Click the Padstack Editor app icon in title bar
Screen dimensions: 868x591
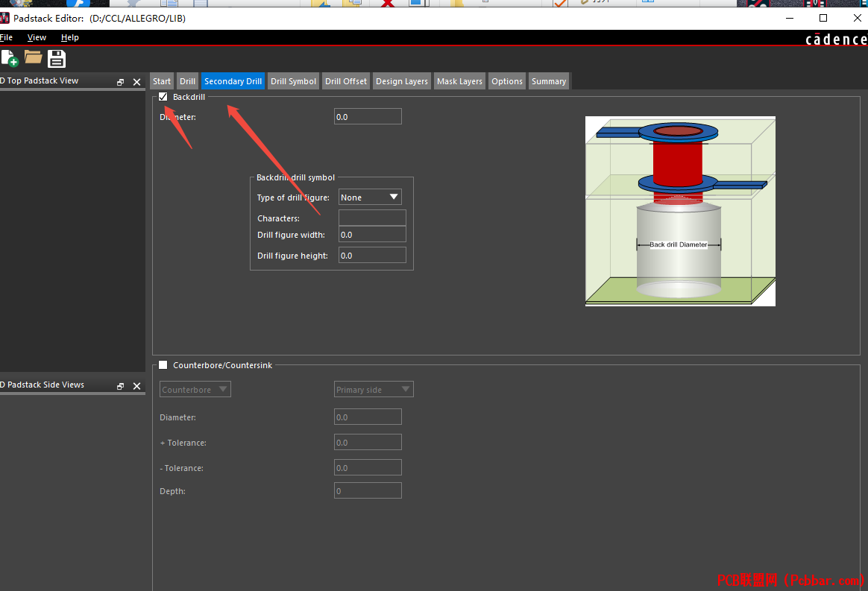click(x=4, y=19)
